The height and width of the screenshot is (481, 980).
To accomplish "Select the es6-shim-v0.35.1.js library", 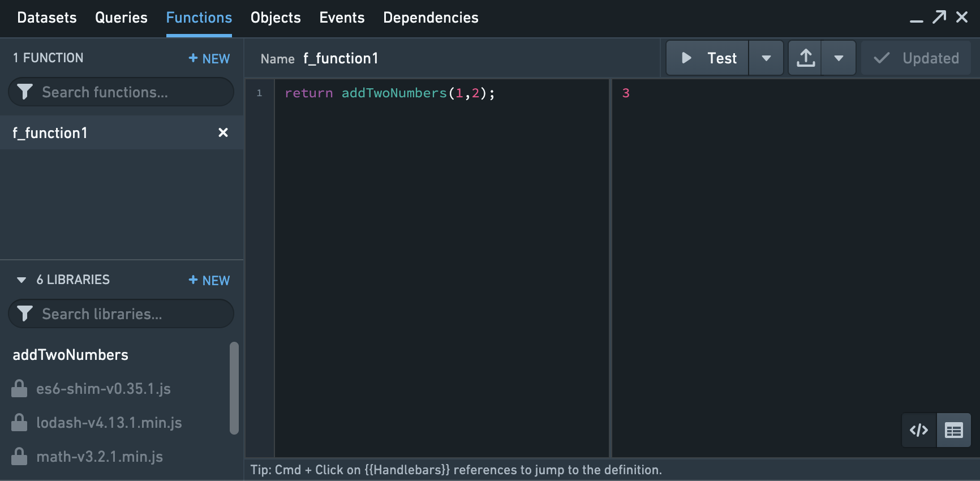I will coord(104,389).
